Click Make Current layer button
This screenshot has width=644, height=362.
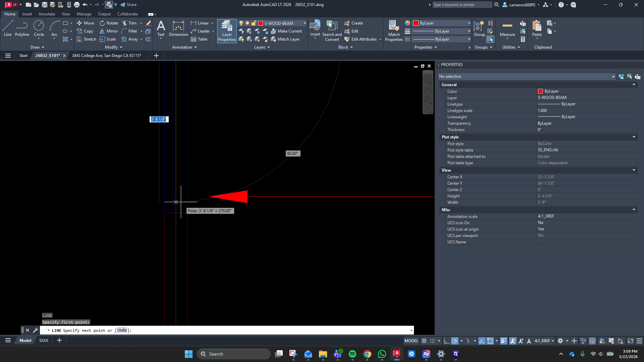[286, 31]
